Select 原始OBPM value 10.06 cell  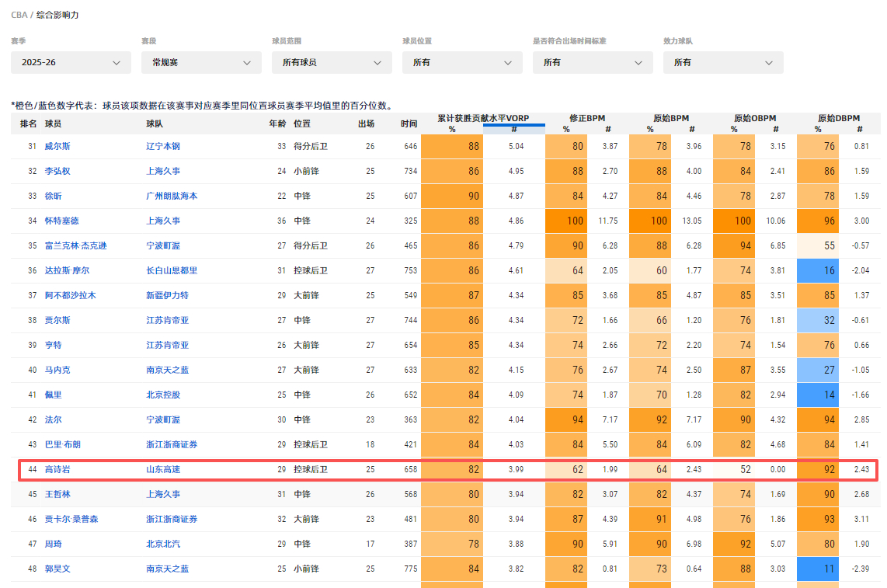pos(776,221)
